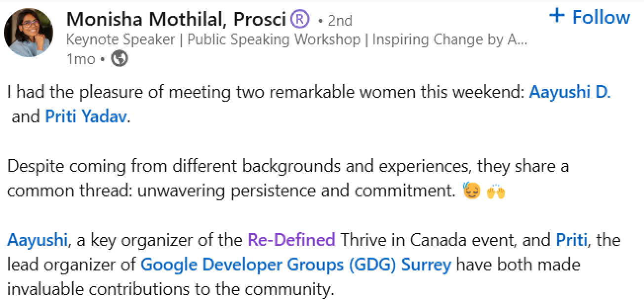The image size is (644, 306).
Task: Open the Google Developer Groups (GDG) Surrey link
Action: (x=295, y=265)
